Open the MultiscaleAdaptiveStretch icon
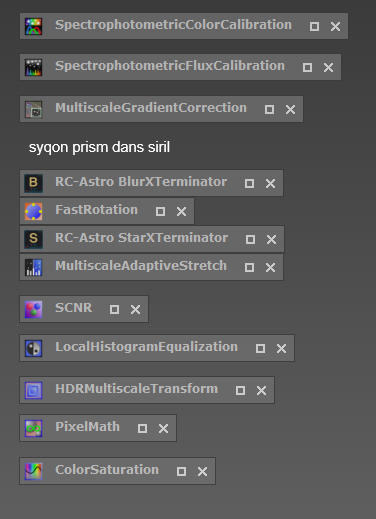376x519 pixels. click(x=33, y=267)
